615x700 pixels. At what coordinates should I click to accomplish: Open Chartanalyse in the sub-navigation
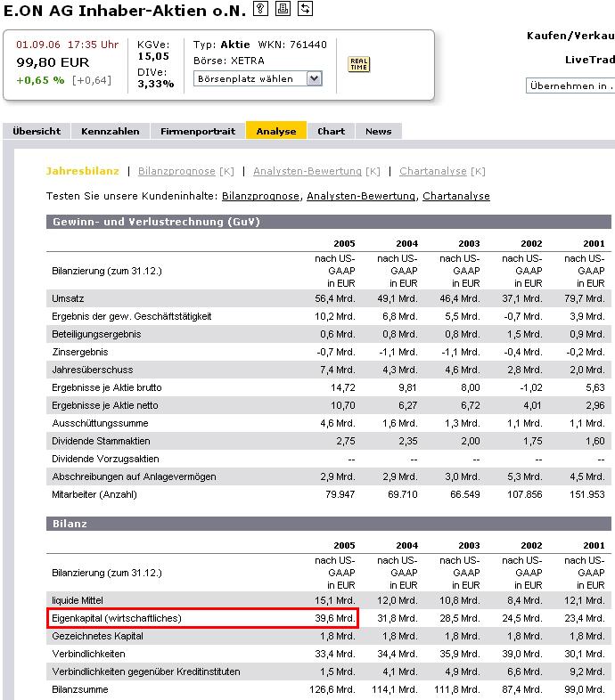tap(433, 171)
